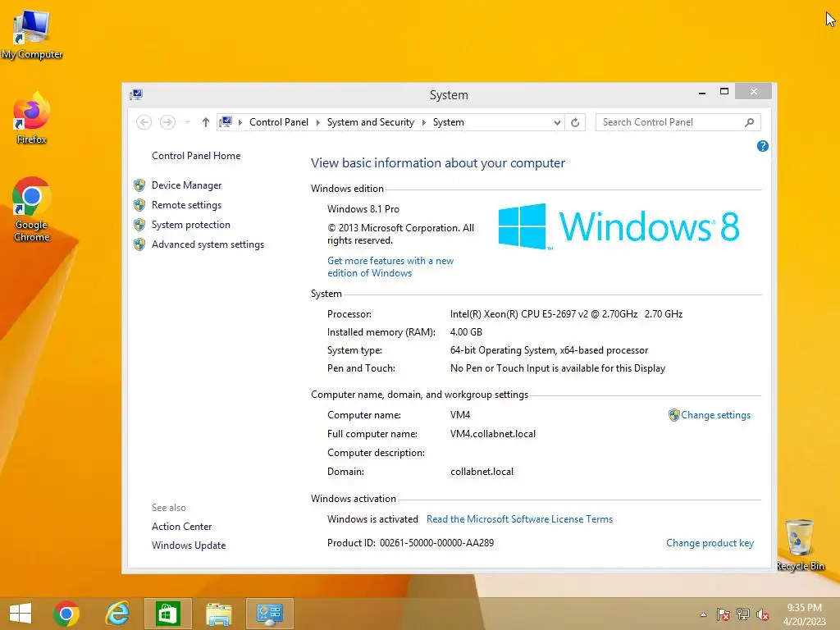Viewport: 840px width, 630px height.
Task: Open the recent locations dropdown arrow
Action: coord(187,123)
